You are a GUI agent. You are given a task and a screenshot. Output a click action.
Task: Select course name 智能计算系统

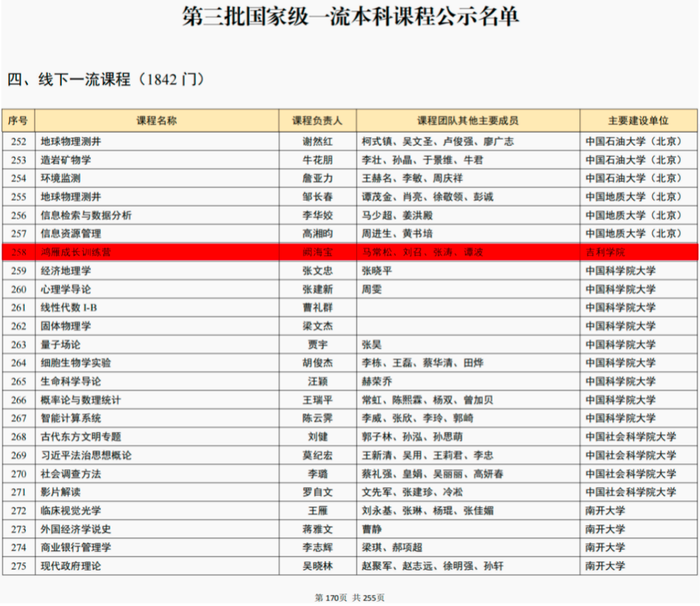[71, 418]
